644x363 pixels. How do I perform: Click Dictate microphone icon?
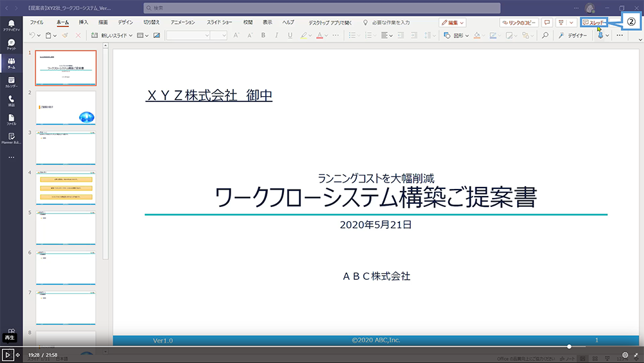(600, 35)
